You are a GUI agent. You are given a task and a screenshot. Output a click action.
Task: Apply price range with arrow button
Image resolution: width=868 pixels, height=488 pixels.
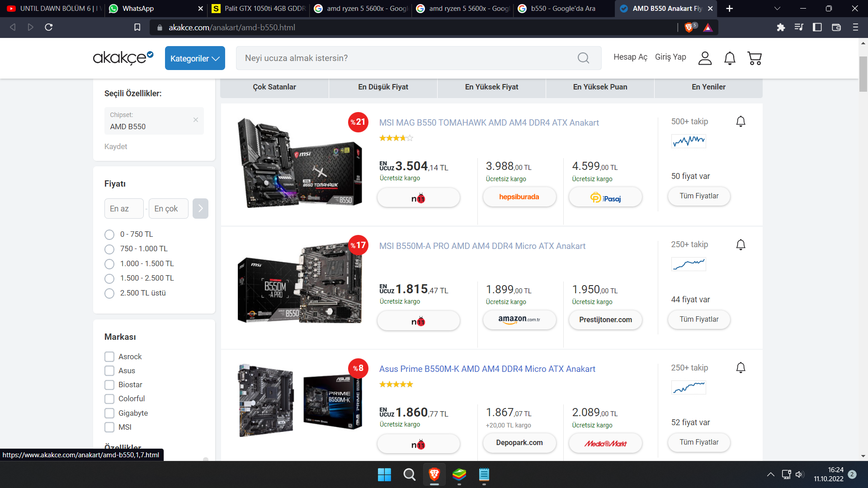(200, 209)
